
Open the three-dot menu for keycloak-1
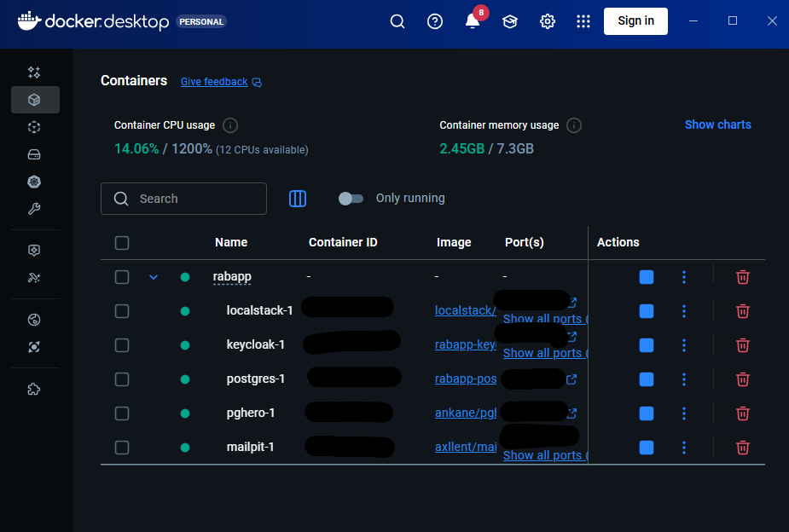(683, 344)
